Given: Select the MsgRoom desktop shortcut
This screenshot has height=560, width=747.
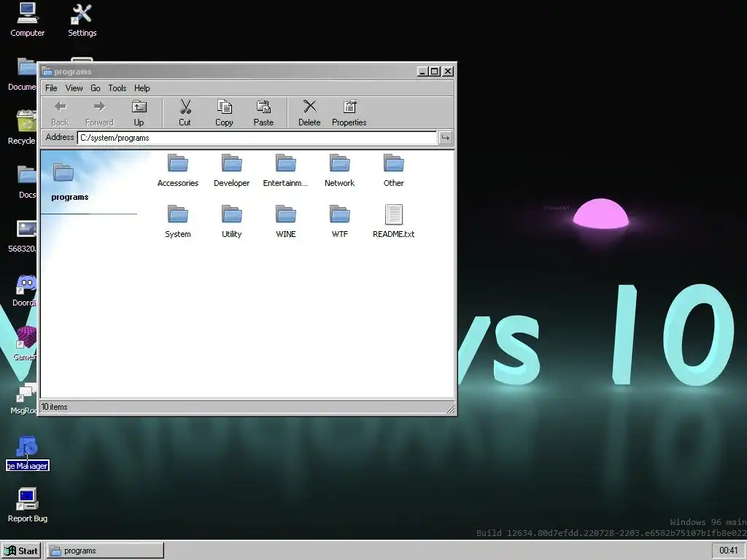Looking at the screenshot, I should [x=24, y=398].
